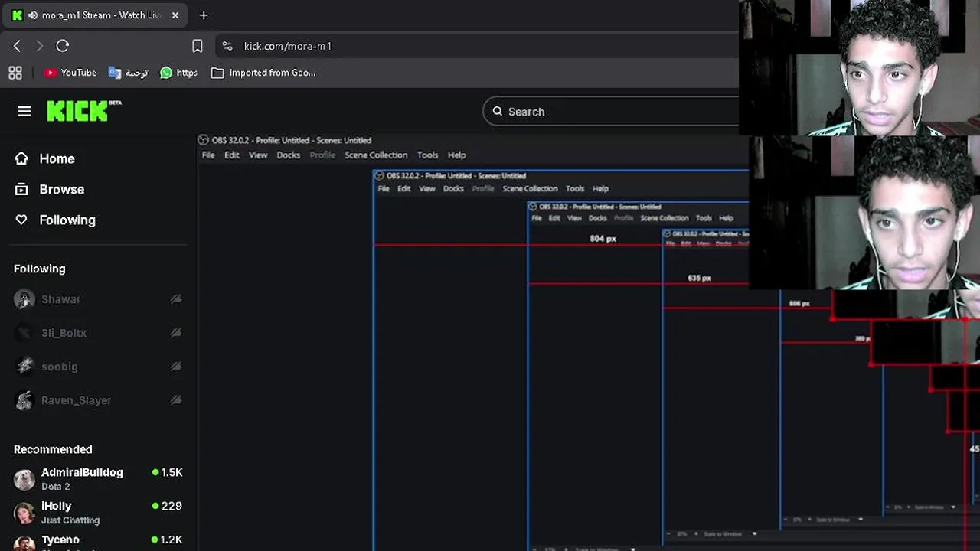Open Raven_Slayer's avatar icon
980x551 pixels.
pyautogui.click(x=24, y=400)
